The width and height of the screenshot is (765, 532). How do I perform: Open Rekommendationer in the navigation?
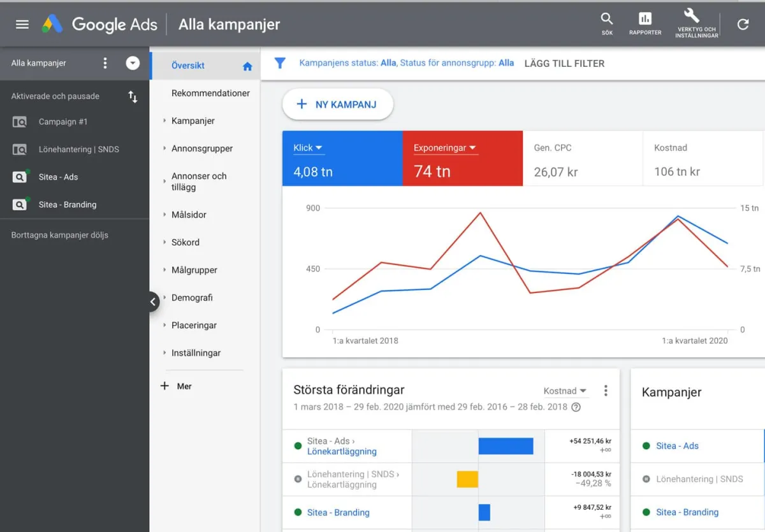click(x=210, y=93)
